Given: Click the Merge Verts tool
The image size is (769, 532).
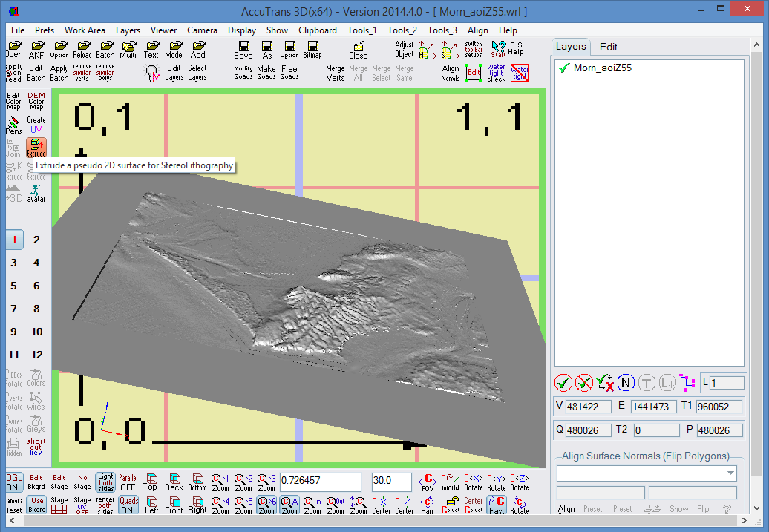Looking at the screenshot, I should (x=336, y=73).
